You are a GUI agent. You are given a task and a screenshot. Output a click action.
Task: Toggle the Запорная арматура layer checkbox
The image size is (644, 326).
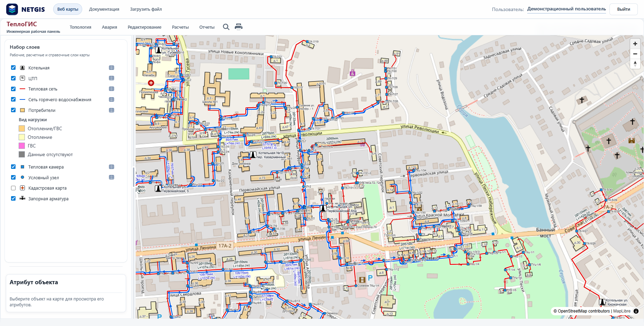(13, 199)
